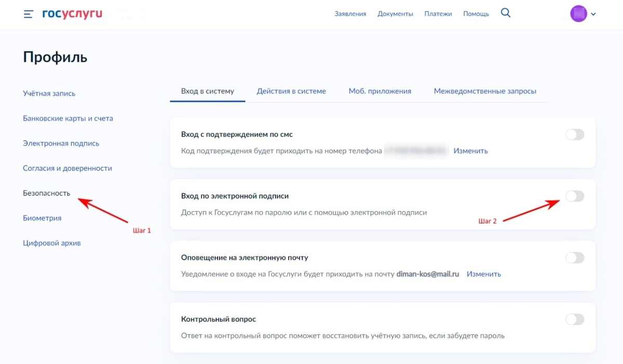Enable Вход с подтверждением по смс toggle
Image resolution: width=623 pixels, height=364 pixels.
pos(575,135)
